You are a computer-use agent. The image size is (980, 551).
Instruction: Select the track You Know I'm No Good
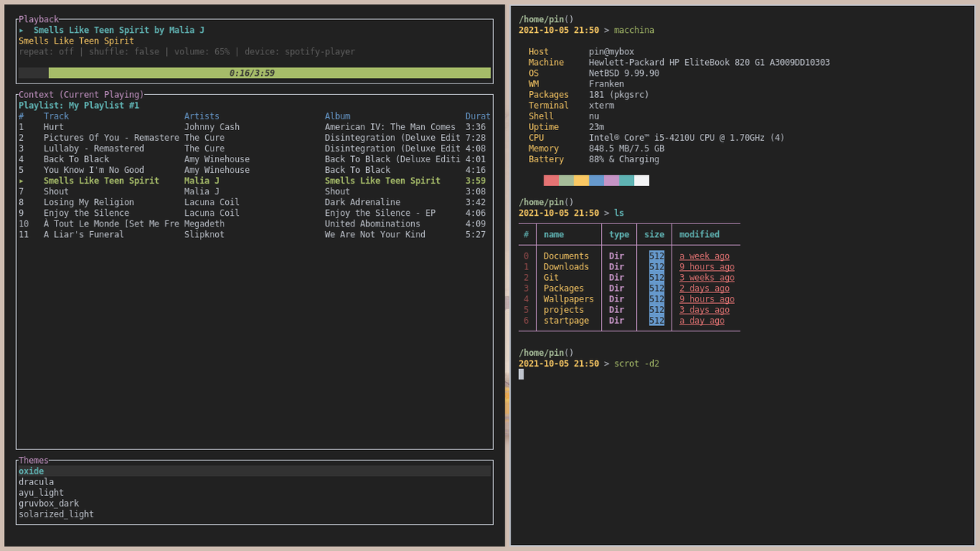click(x=254, y=170)
